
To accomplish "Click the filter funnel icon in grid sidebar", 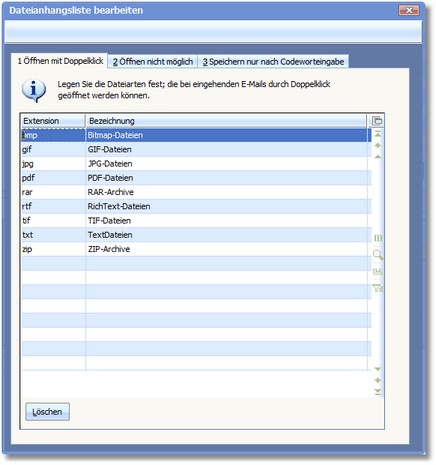I will click(378, 288).
